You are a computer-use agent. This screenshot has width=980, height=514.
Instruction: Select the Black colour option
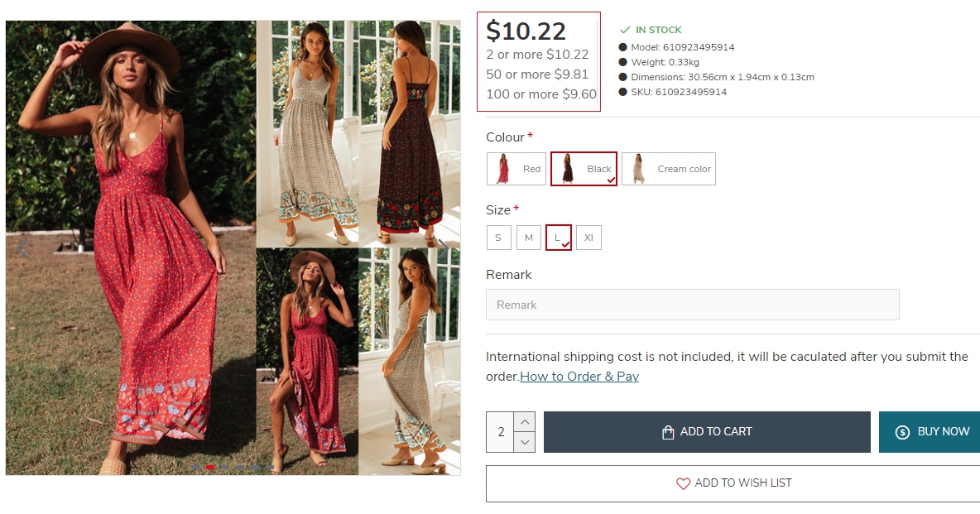[x=584, y=169]
